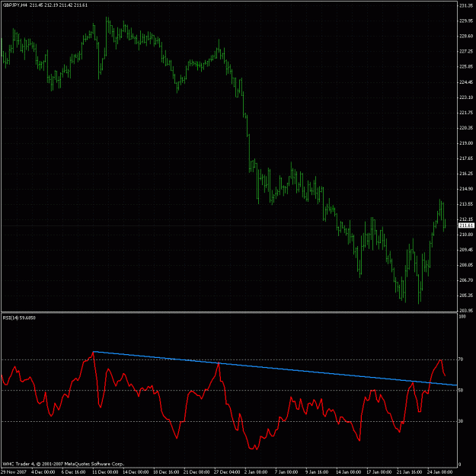Click the 4 Dec 00:00 time label
The image size is (476, 476).
click(43, 472)
